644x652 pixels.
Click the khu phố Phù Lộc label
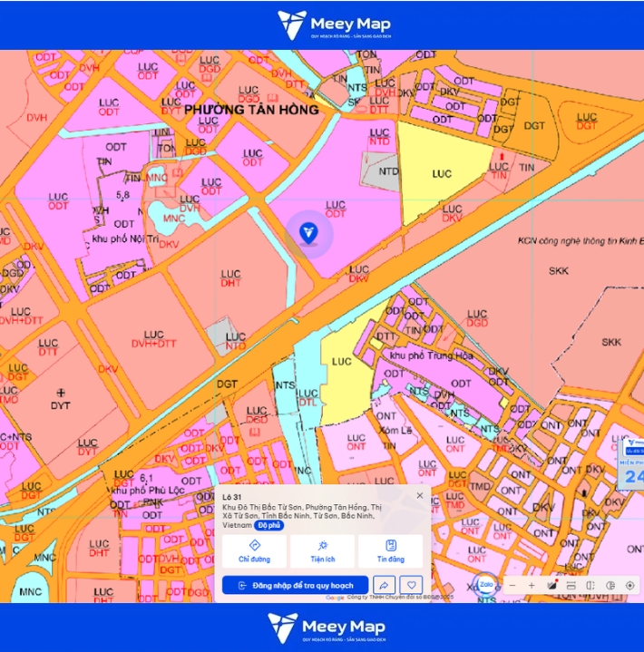tap(148, 491)
